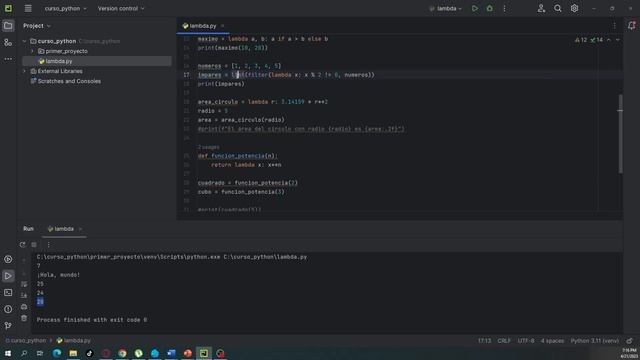Screen dimensions: 640x360
Task: Open File Explorer from taskbar
Action: [x=73, y=353]
